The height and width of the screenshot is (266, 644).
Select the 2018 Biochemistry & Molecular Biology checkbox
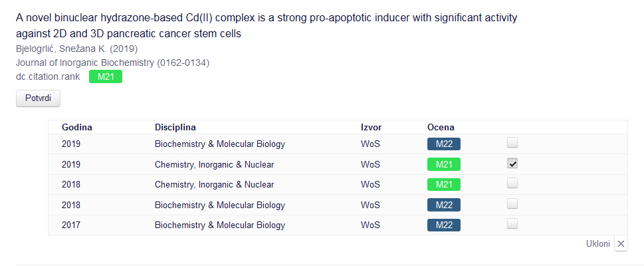[512, 204]
